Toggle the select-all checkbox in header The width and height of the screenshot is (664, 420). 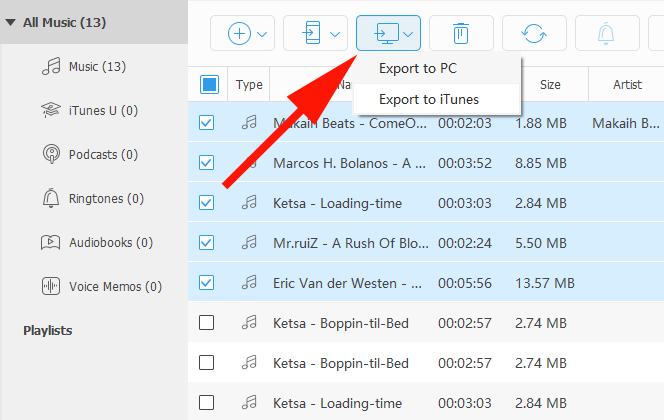pos(208,85)
